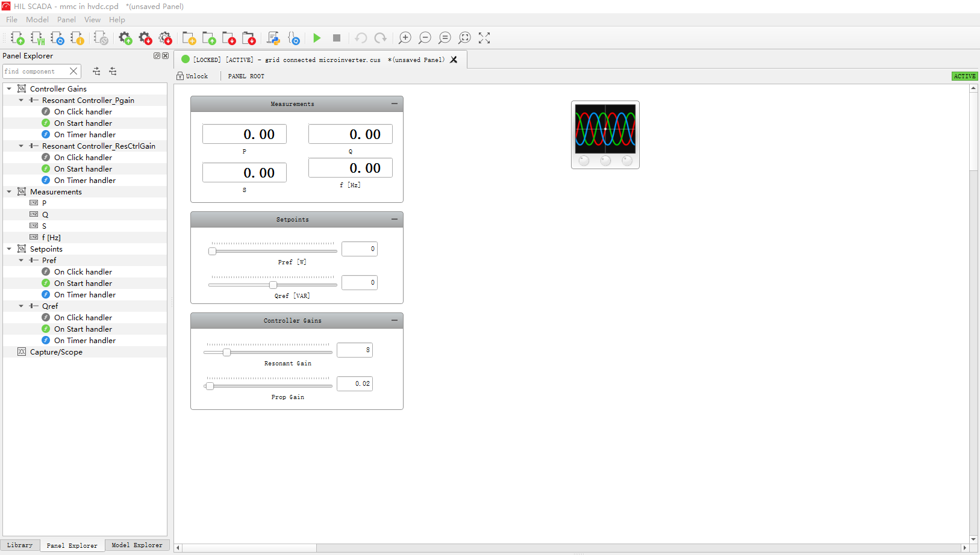This screenshot has width=980, height=555.
Task: Collapse the Resonant Controller_Pgain tree node
Action: coord(21,101)
